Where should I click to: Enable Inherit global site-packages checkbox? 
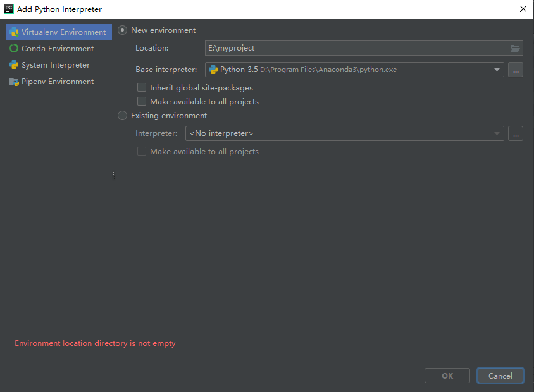point(142,88)
